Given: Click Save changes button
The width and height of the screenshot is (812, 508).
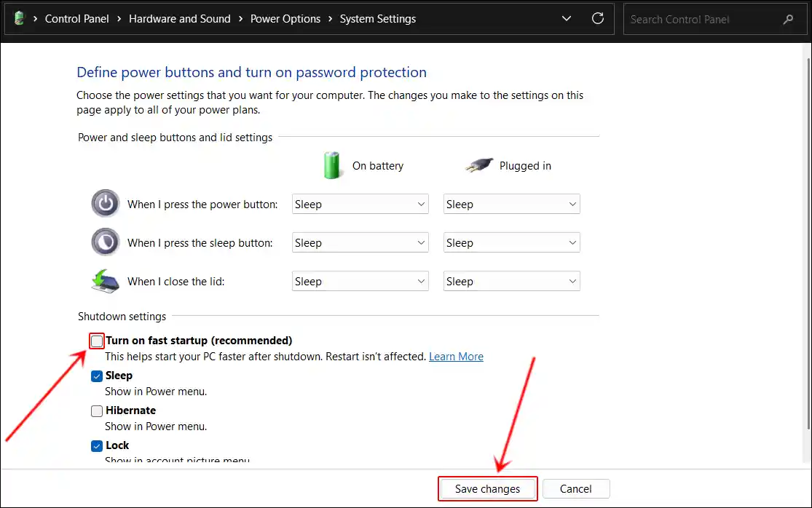Looking at the screenshot, I should click(487, 489).
